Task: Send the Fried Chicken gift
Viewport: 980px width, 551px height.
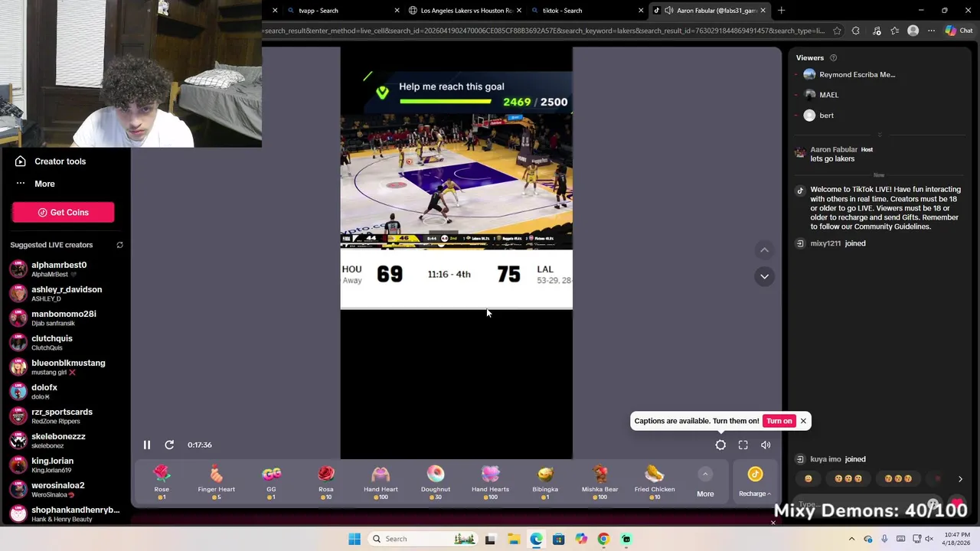Action: [x=655, y=483]
